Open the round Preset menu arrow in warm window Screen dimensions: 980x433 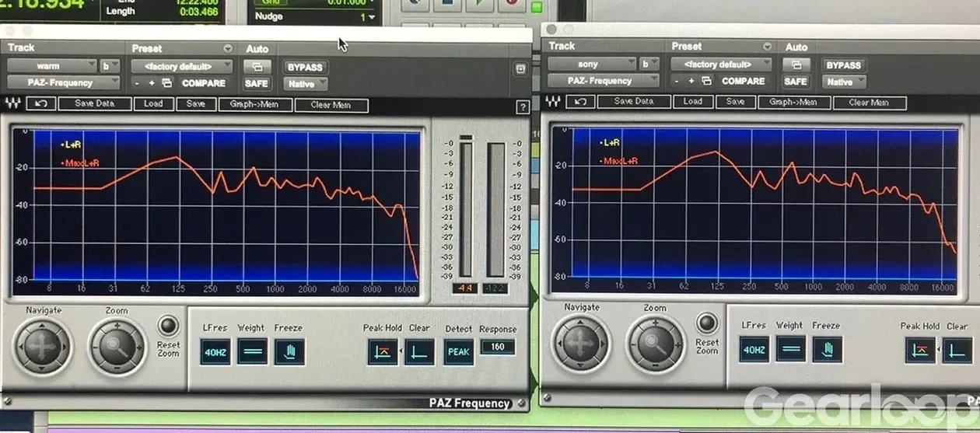[227, 48]
